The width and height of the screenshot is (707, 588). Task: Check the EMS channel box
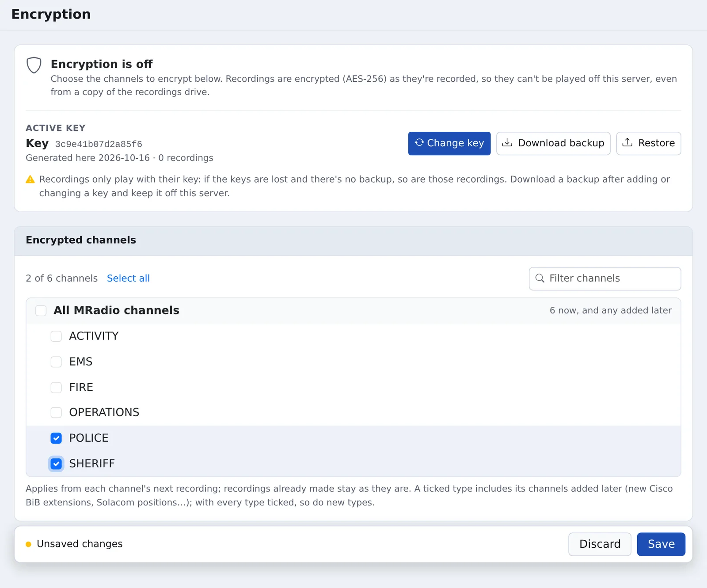[56, 362]
